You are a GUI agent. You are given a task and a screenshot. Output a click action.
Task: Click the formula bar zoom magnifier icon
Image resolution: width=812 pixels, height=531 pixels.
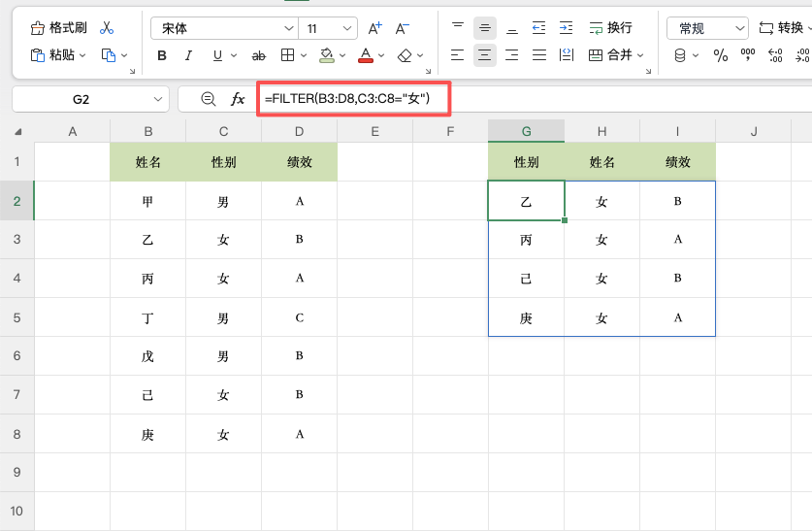pyautogui.click(x=209, y=98)
